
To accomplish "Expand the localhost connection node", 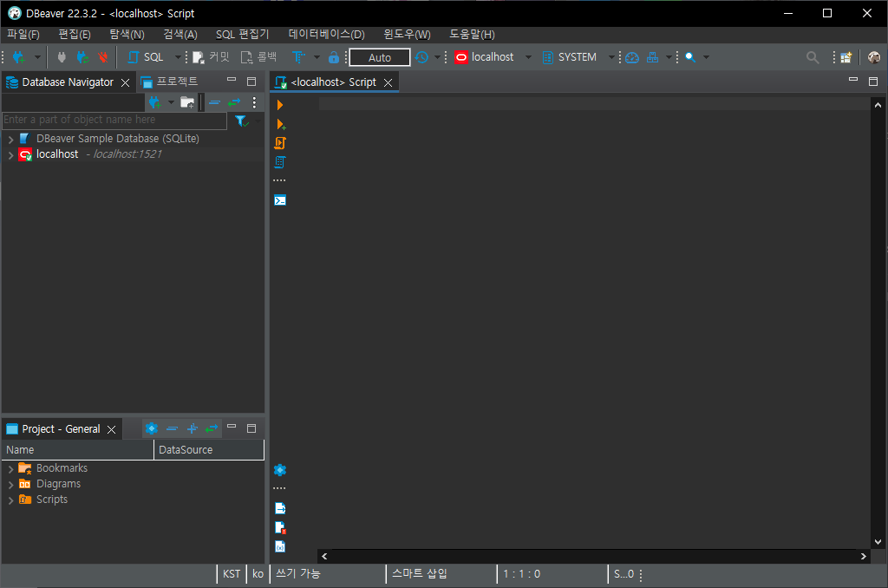I will pos(10,154).
